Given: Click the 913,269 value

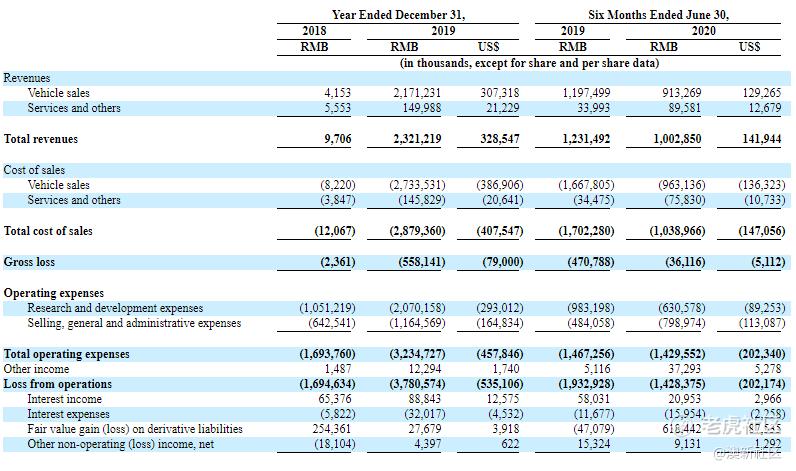Looking at the screenshot, I should point(681,93).
